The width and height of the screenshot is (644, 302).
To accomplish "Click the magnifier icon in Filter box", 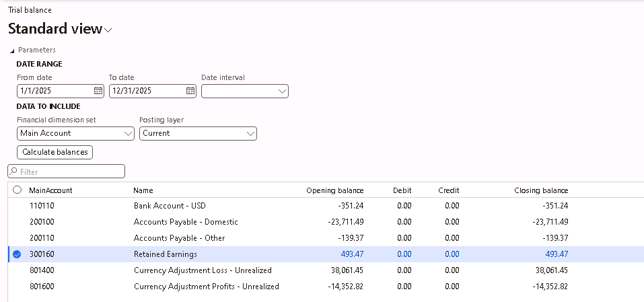I will pos(14,172).
